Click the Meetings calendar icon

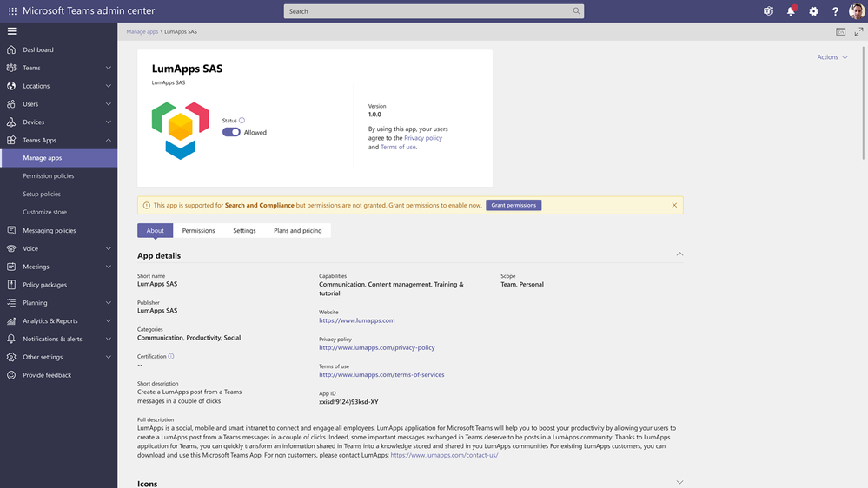11,267
